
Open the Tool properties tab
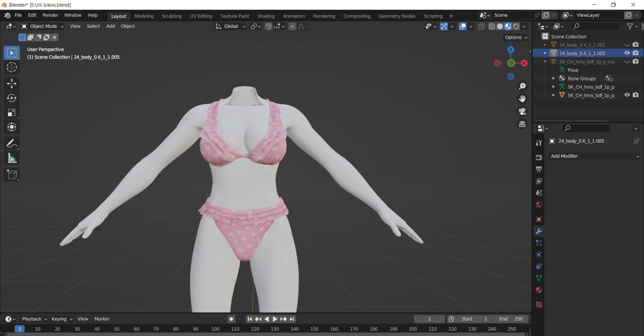pyautogui.click(x=539, y=142)
